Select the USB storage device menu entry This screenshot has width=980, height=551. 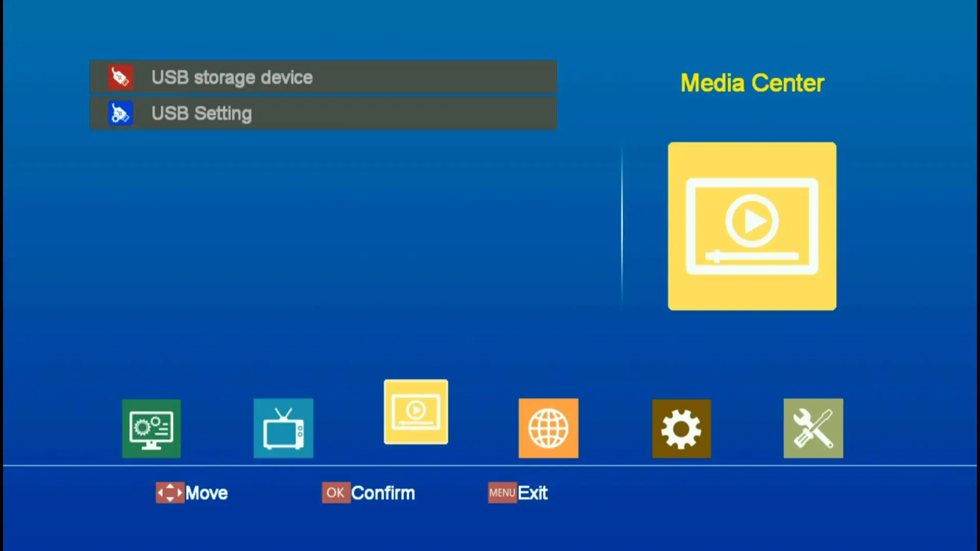tap(323, 77)
